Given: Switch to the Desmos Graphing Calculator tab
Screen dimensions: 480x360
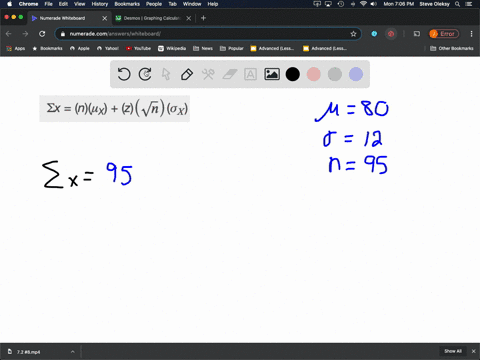Looking at the screenshot, I should (x=152, y=18).
